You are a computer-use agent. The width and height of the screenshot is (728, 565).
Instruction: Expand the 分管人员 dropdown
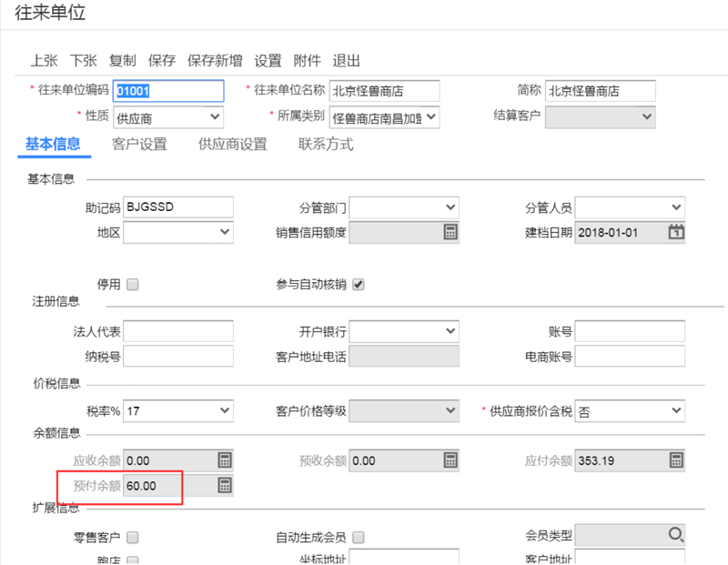click(630, 207)
